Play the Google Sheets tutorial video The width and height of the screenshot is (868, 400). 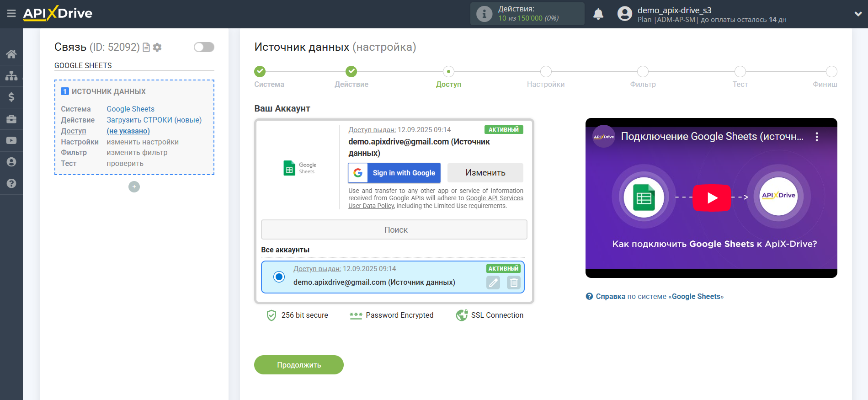pyautogui.click(x=712, y=197)
